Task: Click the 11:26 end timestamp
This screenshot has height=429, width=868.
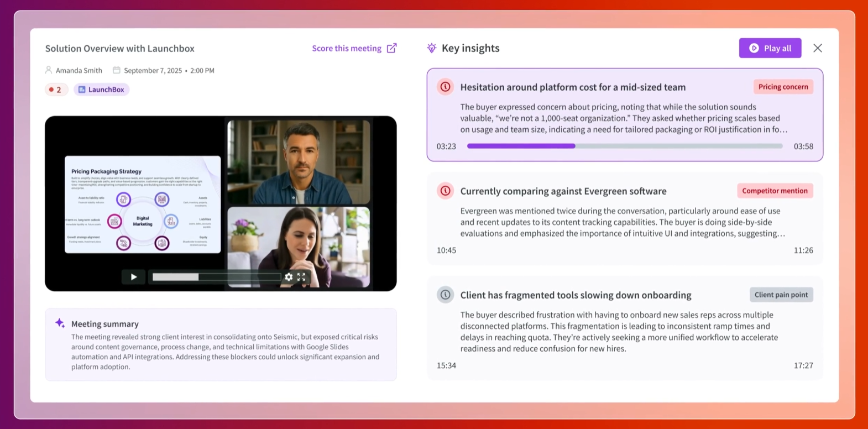Action: (x=803, y=250)
